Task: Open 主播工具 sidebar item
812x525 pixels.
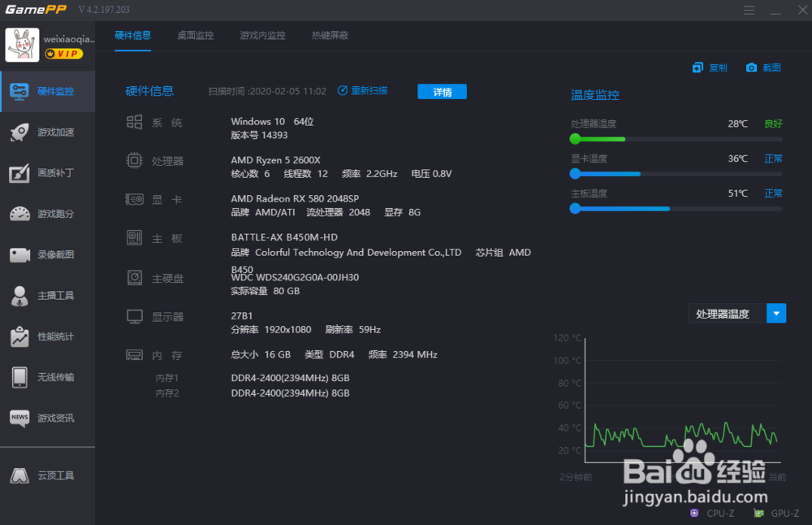Action: [48, 295]
